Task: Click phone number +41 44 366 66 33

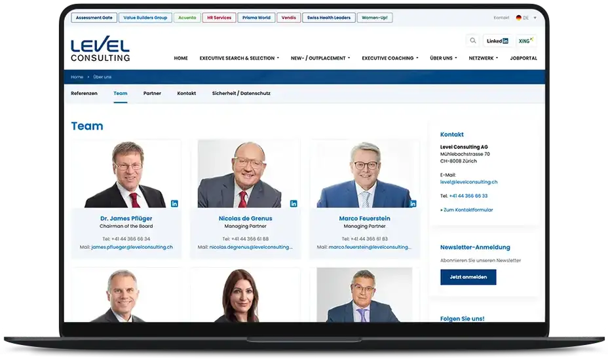Action: click(468, 196)
